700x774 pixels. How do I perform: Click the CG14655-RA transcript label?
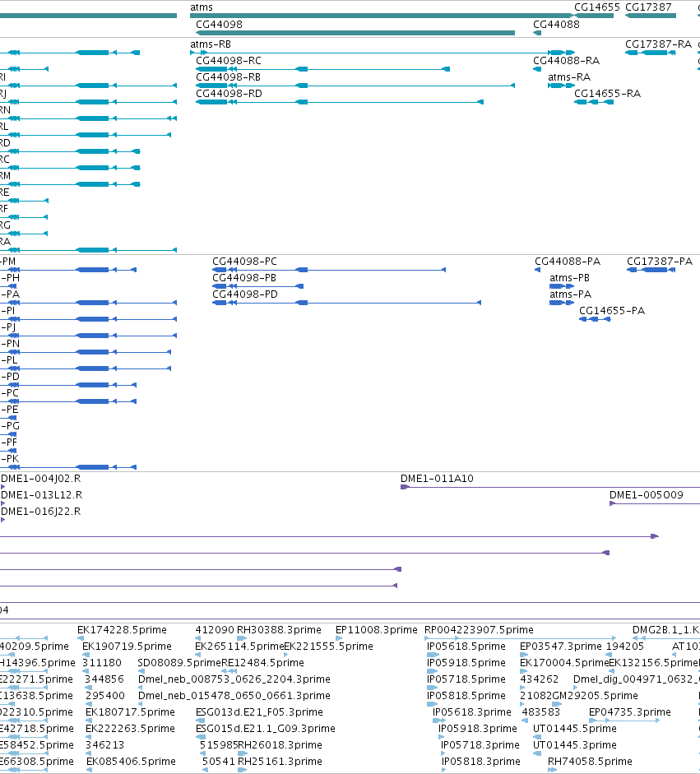tap(607, 93)
